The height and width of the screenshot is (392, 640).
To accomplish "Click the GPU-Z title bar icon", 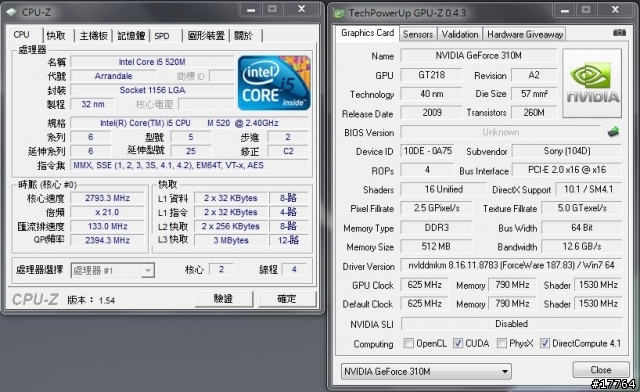I will (338, 13).
